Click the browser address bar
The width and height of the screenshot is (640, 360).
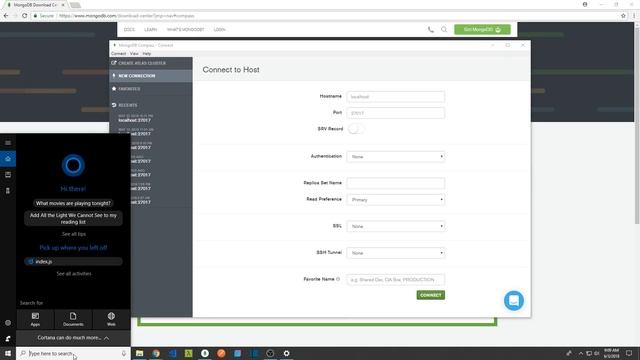[x=327, y=16]
